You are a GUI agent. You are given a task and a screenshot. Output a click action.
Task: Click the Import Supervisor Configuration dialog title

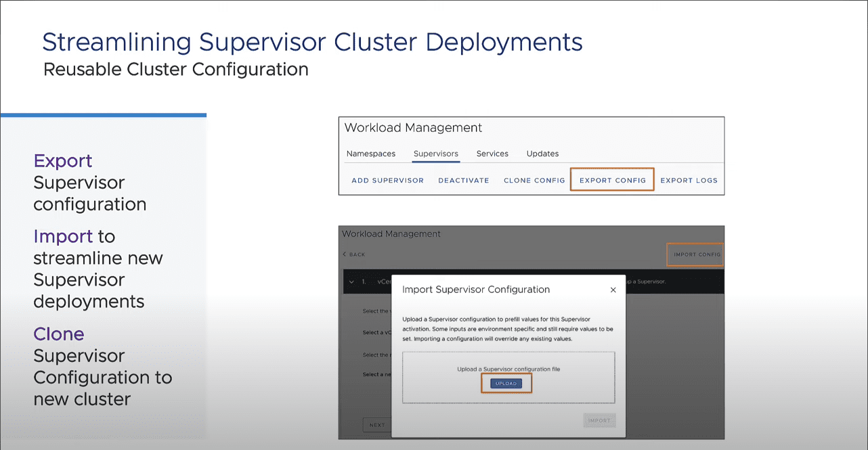coord(476,290)
